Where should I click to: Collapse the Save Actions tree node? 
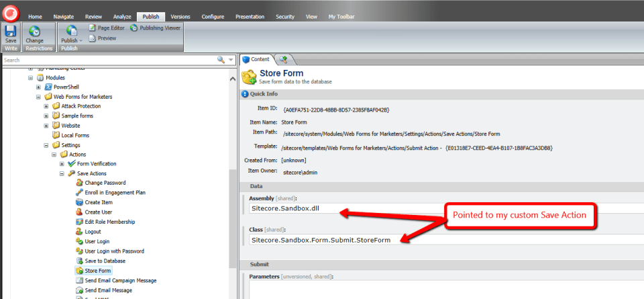pos(62,173)
